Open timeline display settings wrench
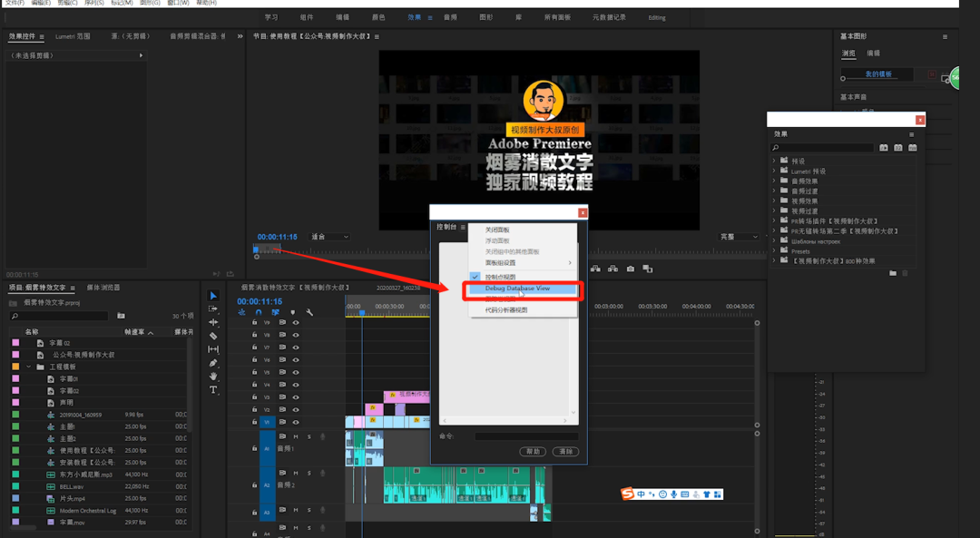 tap(309, 312)
